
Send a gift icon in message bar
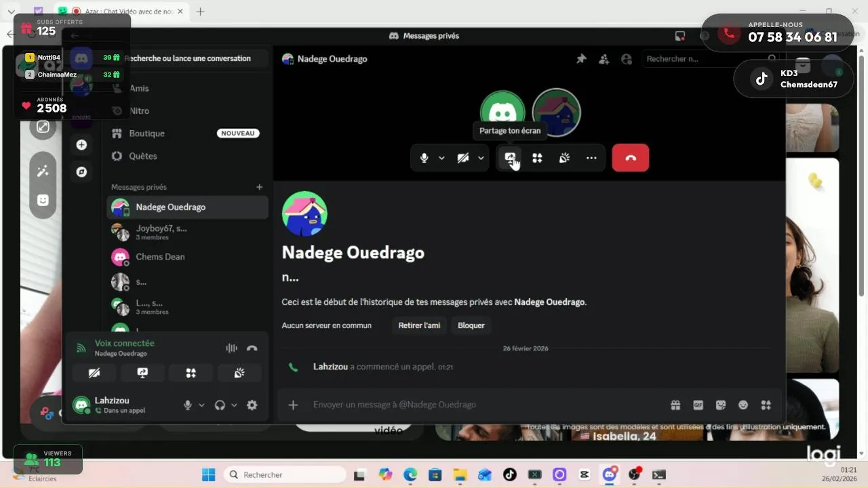pyautogui.click(x=675, y=405)
